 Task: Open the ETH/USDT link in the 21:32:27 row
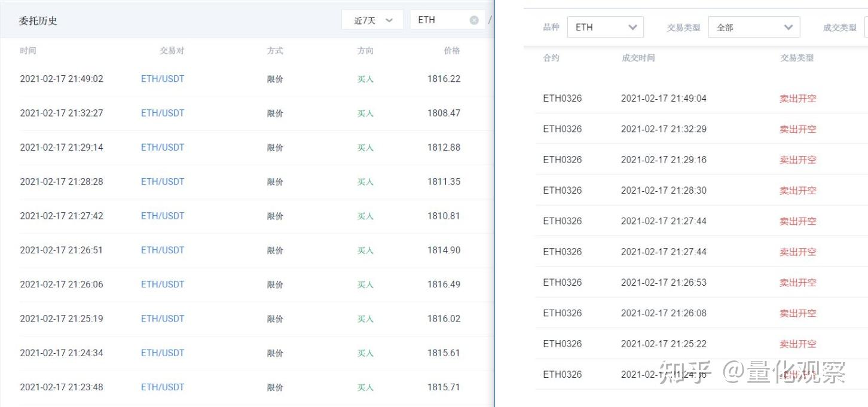163,113
